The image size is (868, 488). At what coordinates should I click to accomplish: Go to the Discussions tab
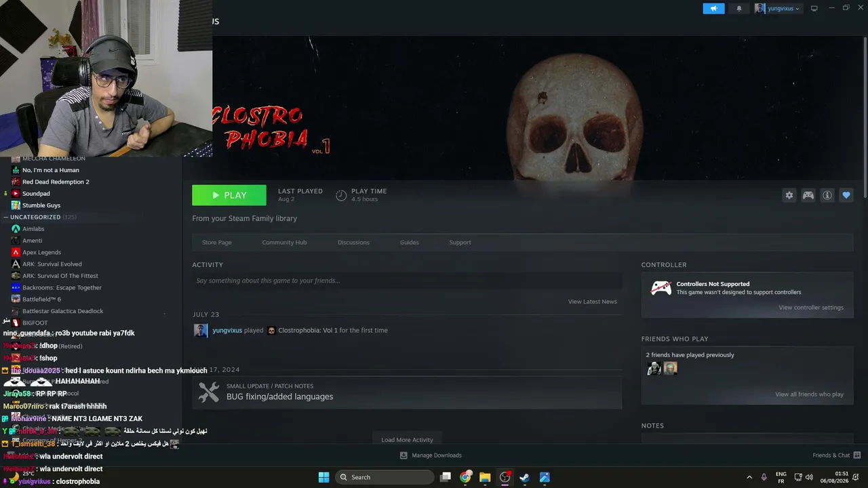pos(353,243)
